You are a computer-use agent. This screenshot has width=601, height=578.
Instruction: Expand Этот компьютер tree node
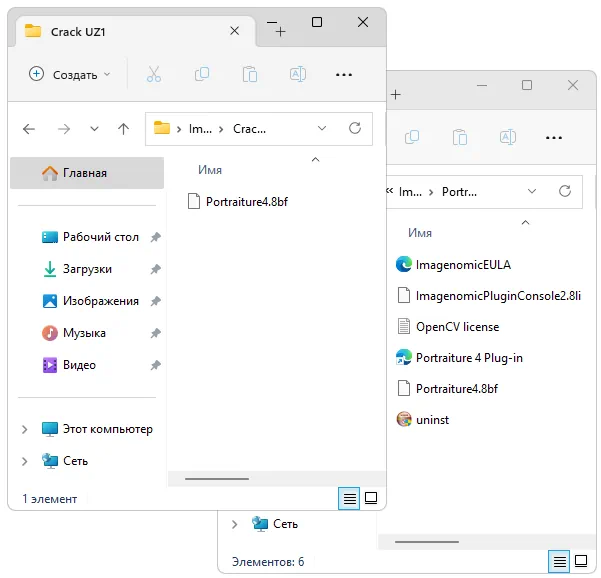point(25,429)
